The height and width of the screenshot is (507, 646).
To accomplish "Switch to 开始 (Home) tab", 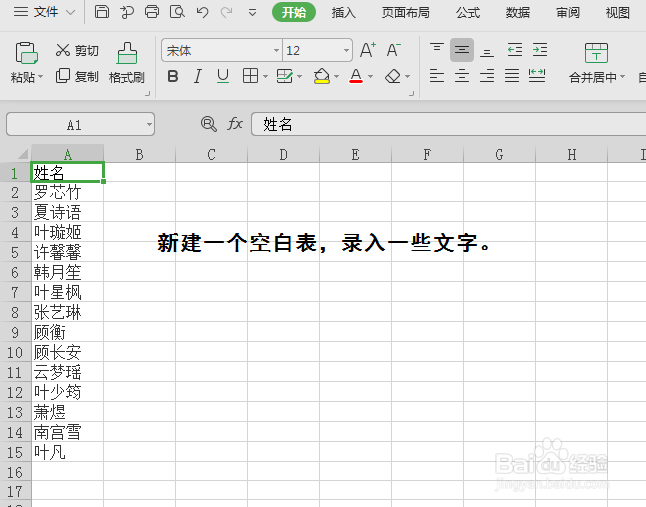I will [x=294, y=12].
